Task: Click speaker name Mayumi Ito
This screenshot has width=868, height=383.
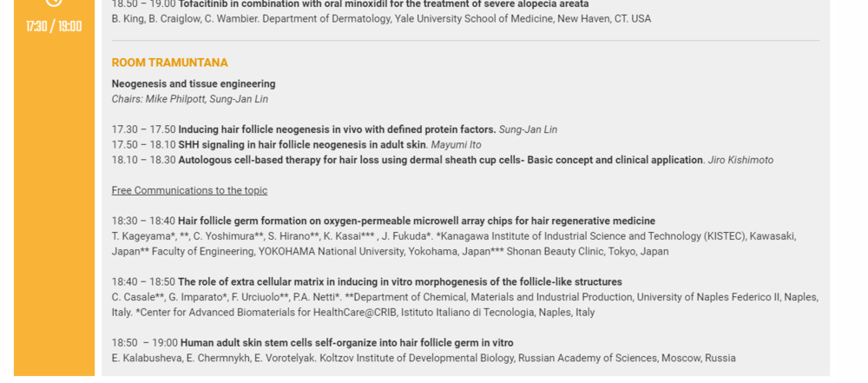Action: 456,145
